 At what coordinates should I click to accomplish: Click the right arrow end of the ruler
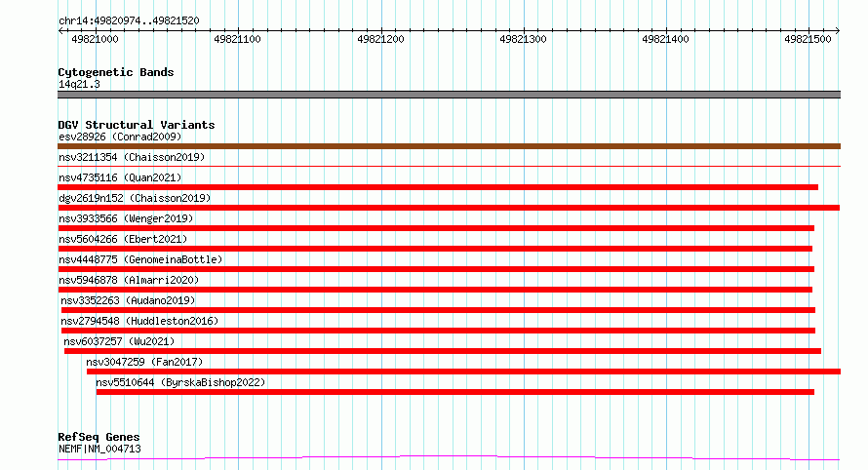tap(838, 30)
